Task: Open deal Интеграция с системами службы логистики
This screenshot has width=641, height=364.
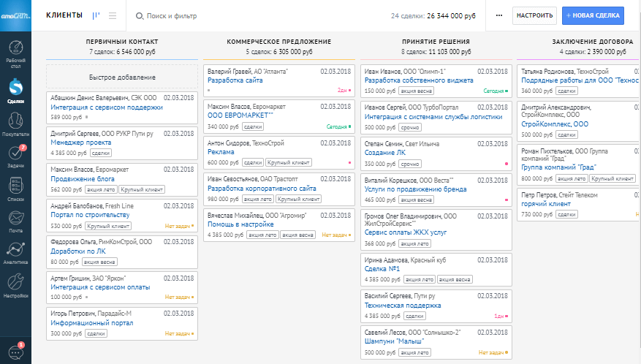Action: (x=433, y=116)
